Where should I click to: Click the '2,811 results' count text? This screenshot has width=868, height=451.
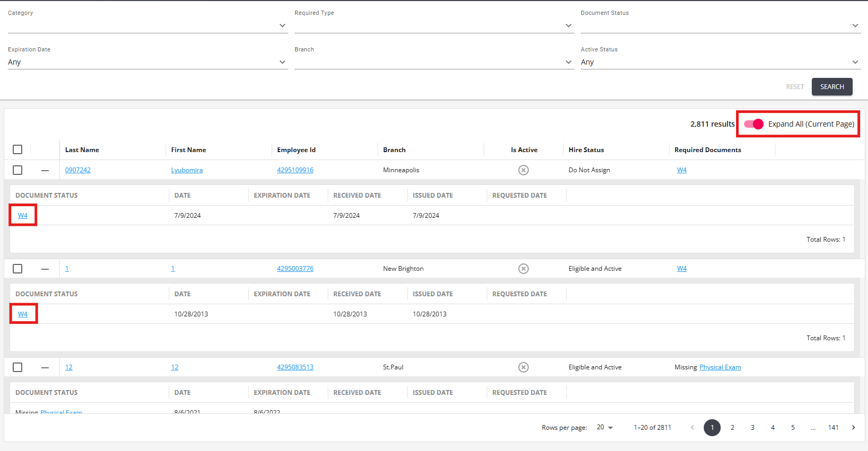712,124
